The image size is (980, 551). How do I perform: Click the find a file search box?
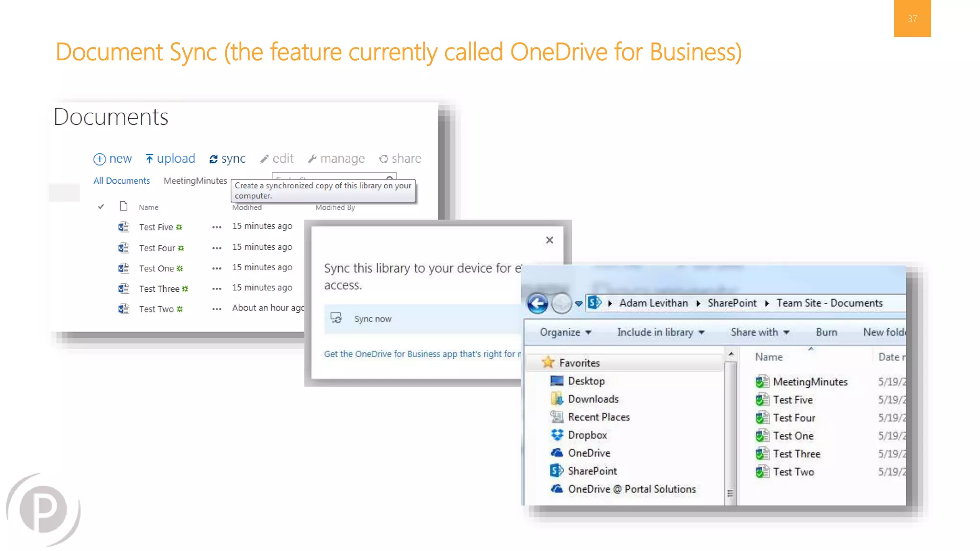(334, 176)
